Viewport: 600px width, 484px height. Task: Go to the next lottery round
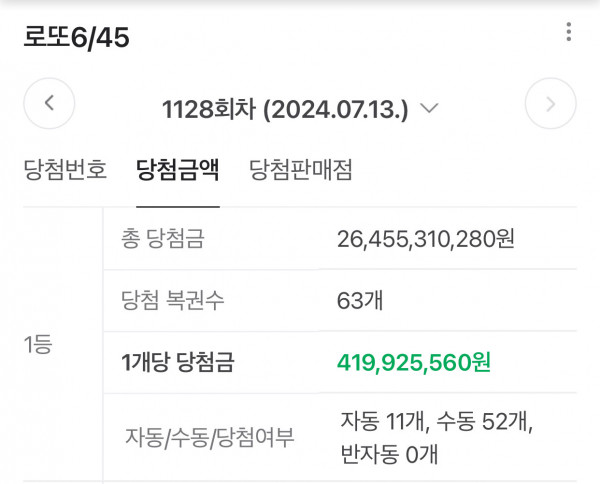[x=550, y=103]
